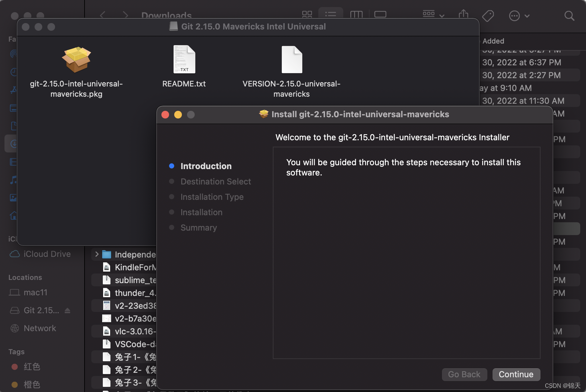Click the Share icon in Finder toolbar

(x=463, y=14)
